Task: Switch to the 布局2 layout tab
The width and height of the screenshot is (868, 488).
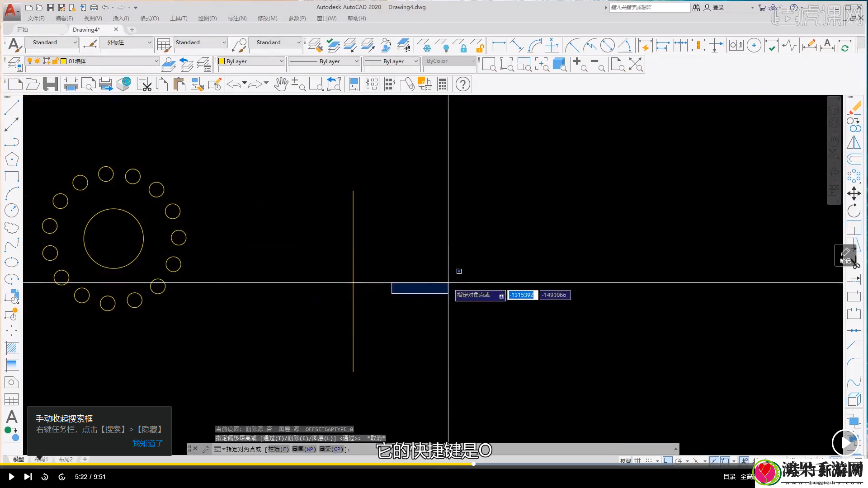Action: click(66, 459)
